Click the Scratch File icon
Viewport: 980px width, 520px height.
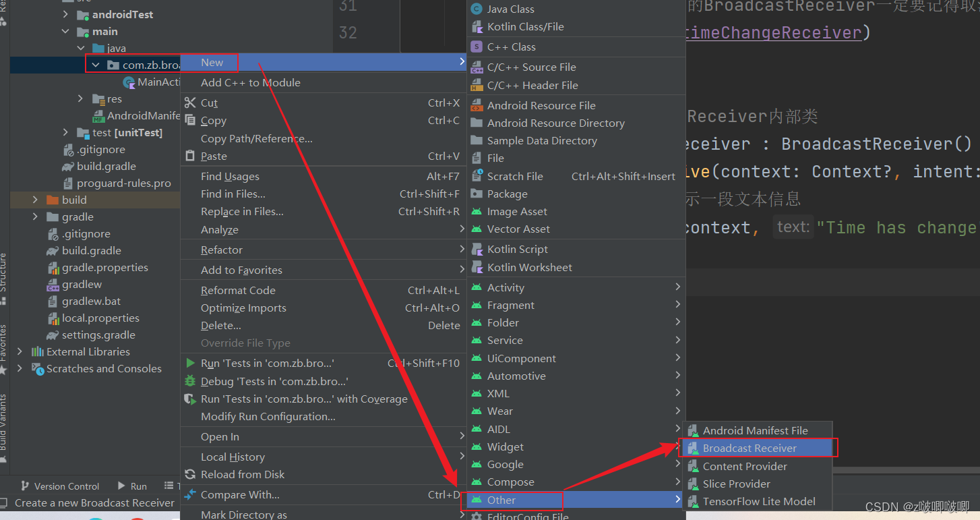(x=477, y=176)
